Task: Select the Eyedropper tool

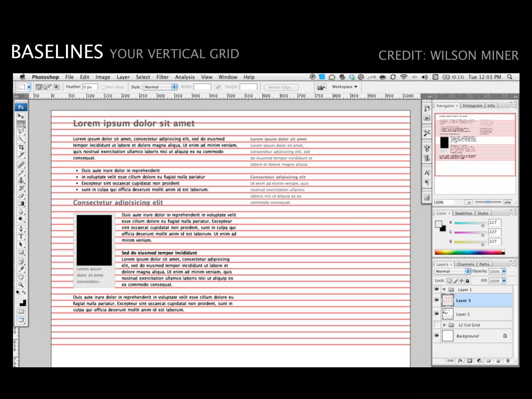Action: pos(21,269)
